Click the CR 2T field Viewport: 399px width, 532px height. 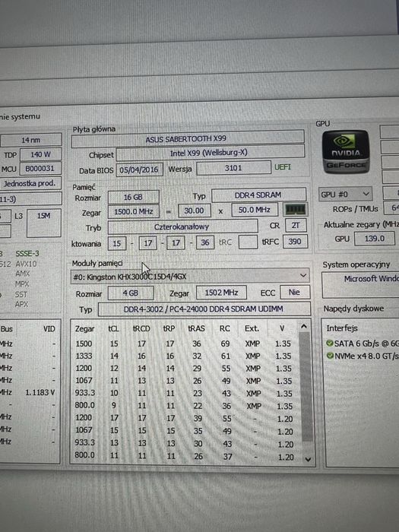point(296,225)
